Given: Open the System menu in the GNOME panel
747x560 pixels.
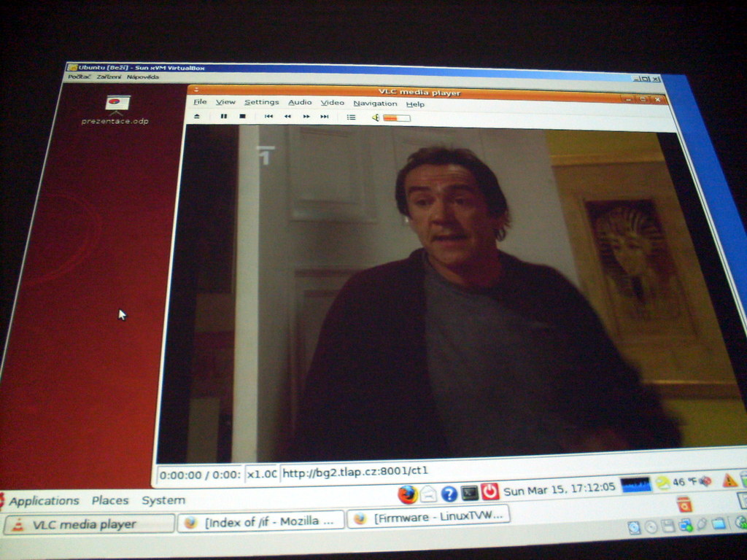Looking at the screenshot, I should click(x=163, y=500).
